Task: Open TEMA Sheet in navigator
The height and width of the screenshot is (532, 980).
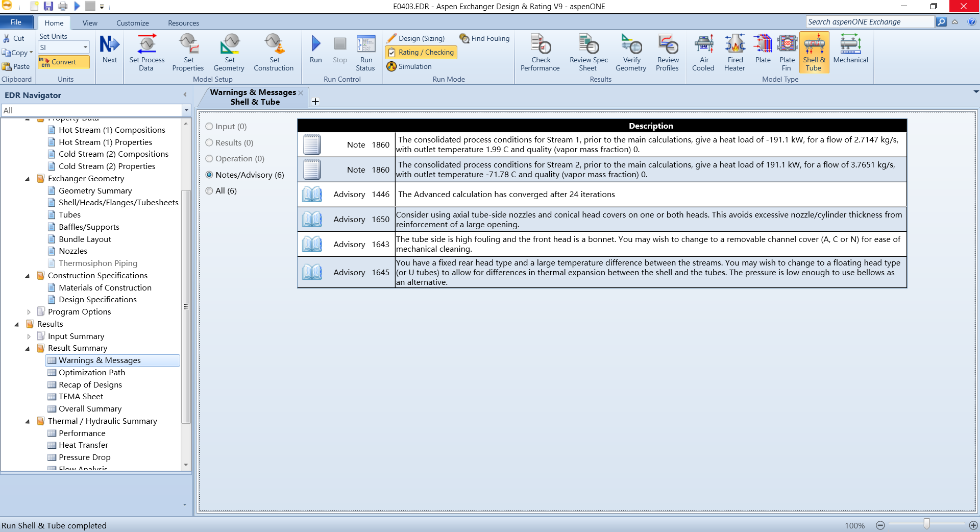Action: pyautogui.click(x=81, y=397)
